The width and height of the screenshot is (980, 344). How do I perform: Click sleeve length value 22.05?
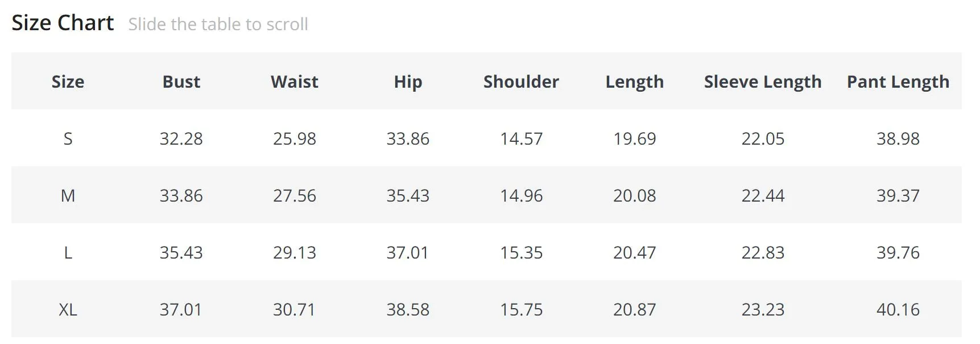(763, 138)
